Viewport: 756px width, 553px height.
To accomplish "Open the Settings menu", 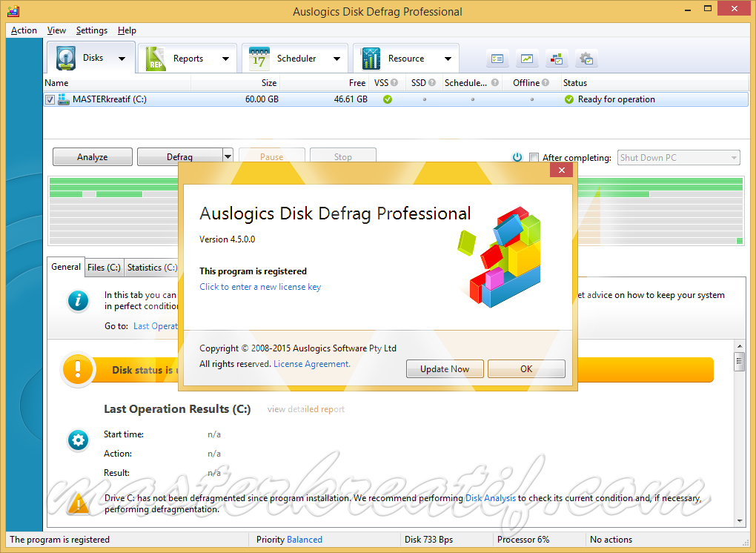I will point(92,30).
